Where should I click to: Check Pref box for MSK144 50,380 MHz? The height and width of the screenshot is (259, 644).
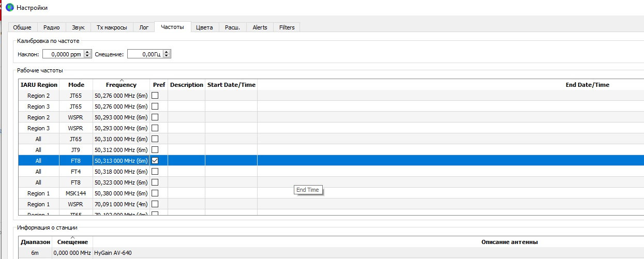coord(155,193)
